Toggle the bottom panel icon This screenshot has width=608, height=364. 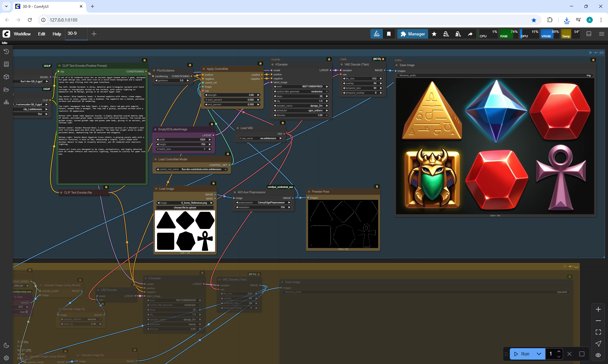click(589, 34)
